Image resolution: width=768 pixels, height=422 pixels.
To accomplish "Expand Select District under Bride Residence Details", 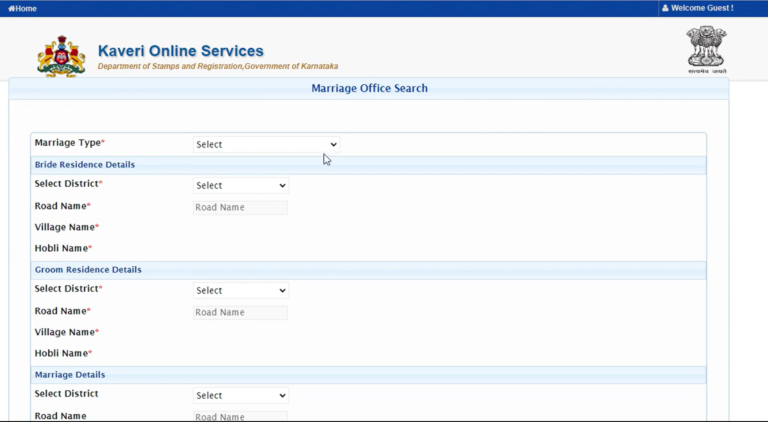I will pos(240,185).
